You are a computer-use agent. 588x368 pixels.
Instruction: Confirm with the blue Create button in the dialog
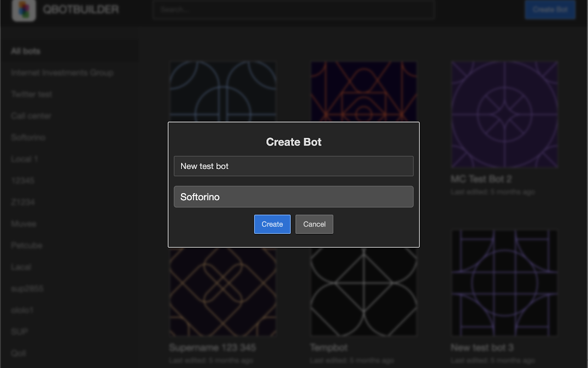coord(272,224)
